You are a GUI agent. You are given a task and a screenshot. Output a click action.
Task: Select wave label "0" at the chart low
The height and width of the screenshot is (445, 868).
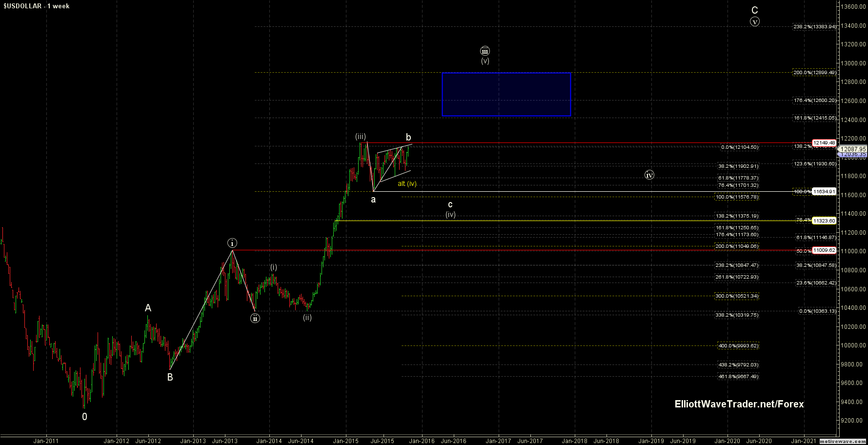click(85, 417)
